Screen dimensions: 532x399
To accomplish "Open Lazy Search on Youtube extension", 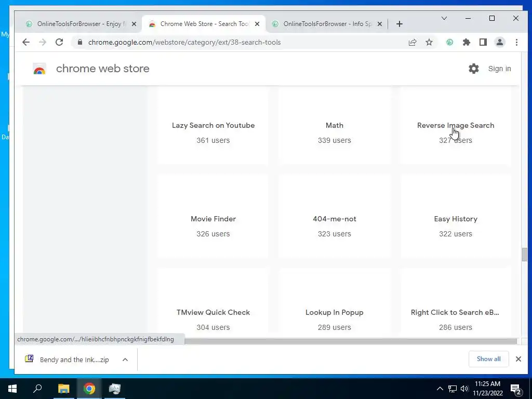I will [x=213, y=125].
